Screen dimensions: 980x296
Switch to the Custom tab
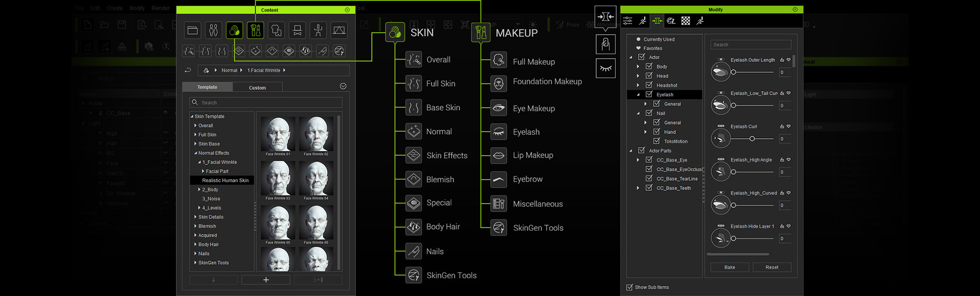pyautogui.click(x=257, y=88)
